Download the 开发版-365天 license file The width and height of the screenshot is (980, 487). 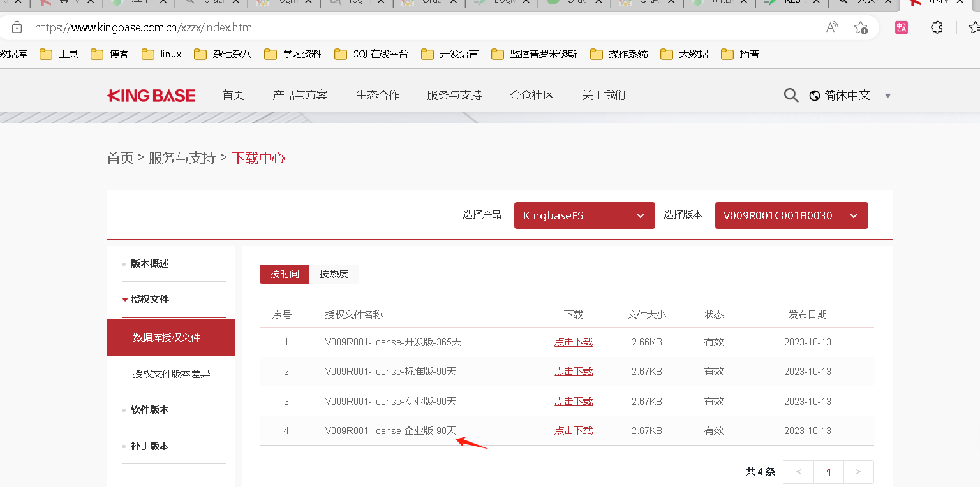pyautogui.click(x=574, y=342)
